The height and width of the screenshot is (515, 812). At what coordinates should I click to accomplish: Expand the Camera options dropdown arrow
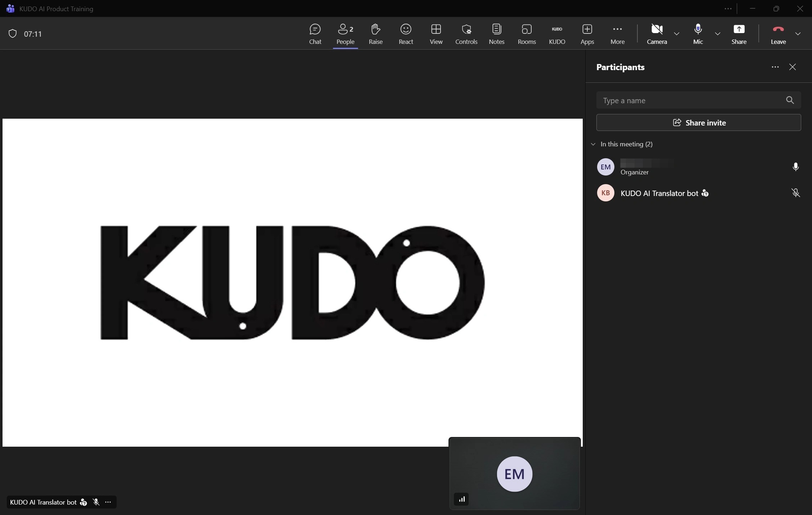(x=677, y=34)
